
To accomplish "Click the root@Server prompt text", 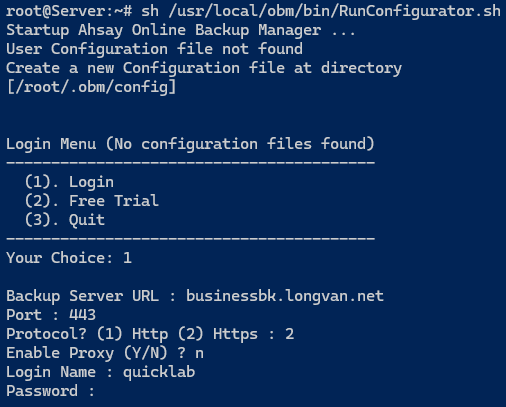I will point(69,11).
